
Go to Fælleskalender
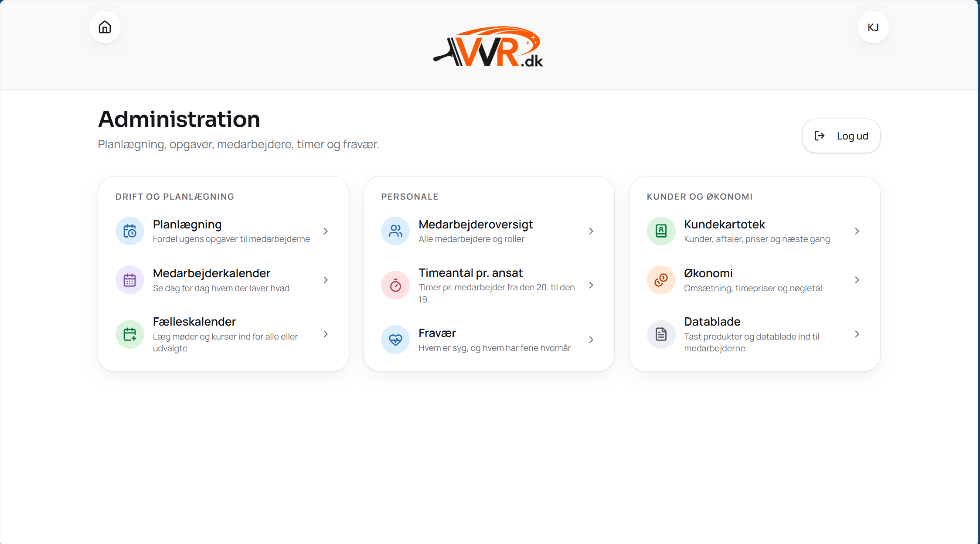pyautogui.click(x=194, y=322)
